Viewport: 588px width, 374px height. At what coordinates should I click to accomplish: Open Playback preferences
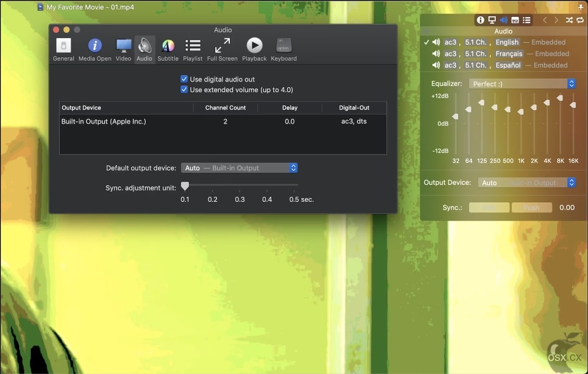254,50
